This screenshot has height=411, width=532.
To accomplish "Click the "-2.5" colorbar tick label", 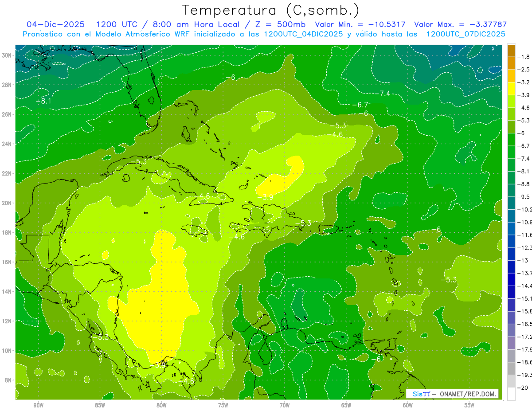I will (524, 70).
